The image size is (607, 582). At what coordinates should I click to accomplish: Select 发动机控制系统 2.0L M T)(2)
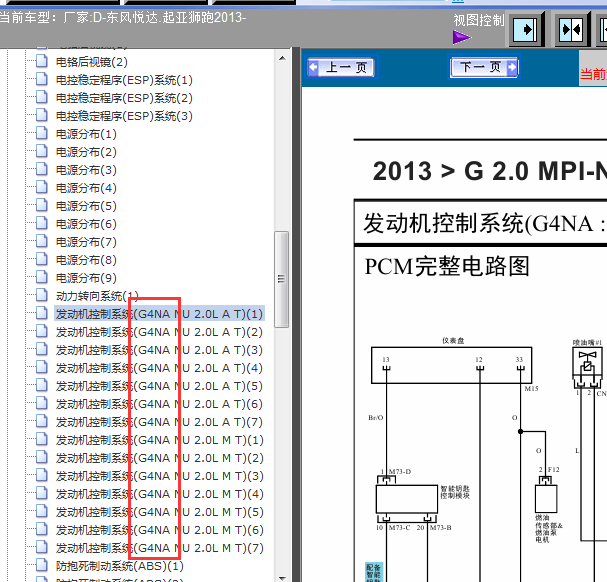click(x=159, y=458)
